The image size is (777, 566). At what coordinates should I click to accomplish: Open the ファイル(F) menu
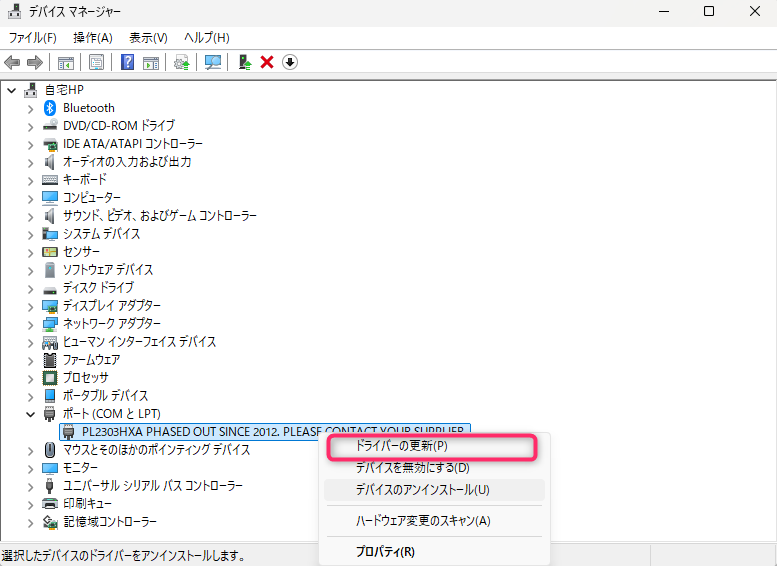[x=33, y=38]
